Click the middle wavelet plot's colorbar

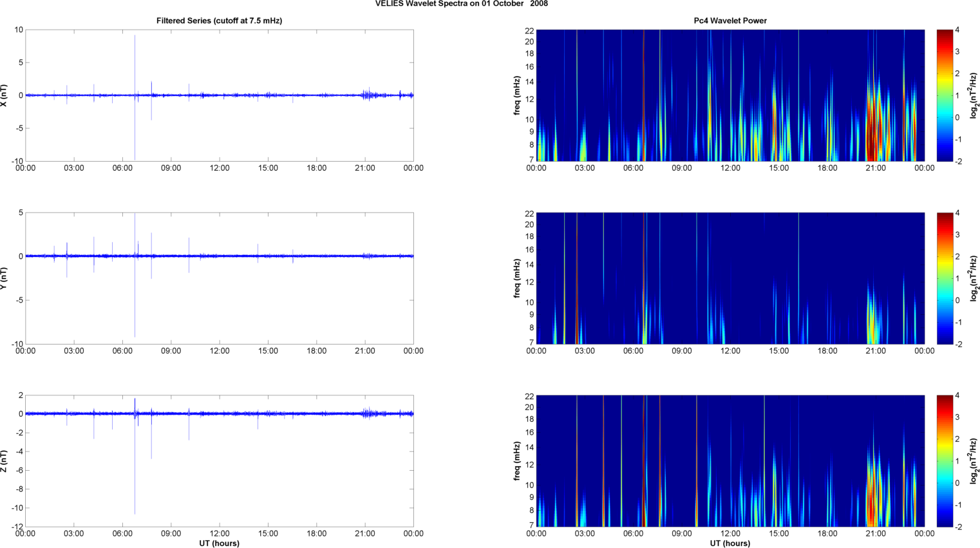(944, 278)
